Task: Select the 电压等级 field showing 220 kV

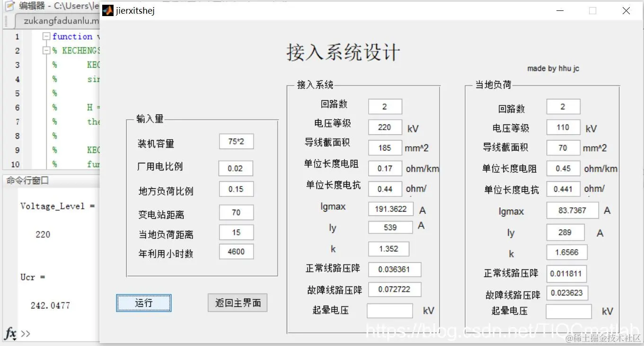Action: pyautogui.click(x=385, y=127)
